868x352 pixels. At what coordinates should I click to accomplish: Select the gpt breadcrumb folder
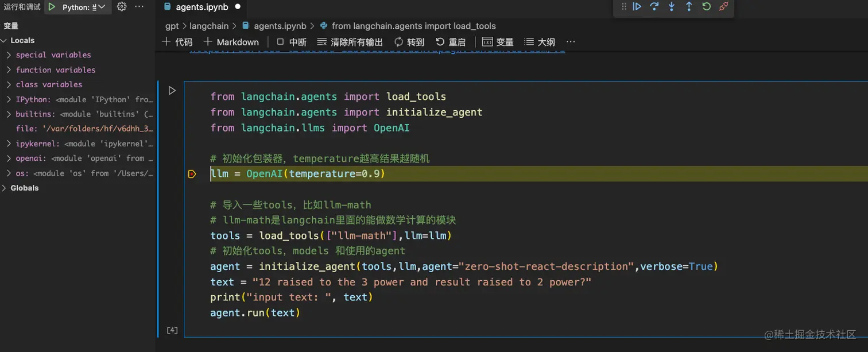pos(172,26)
